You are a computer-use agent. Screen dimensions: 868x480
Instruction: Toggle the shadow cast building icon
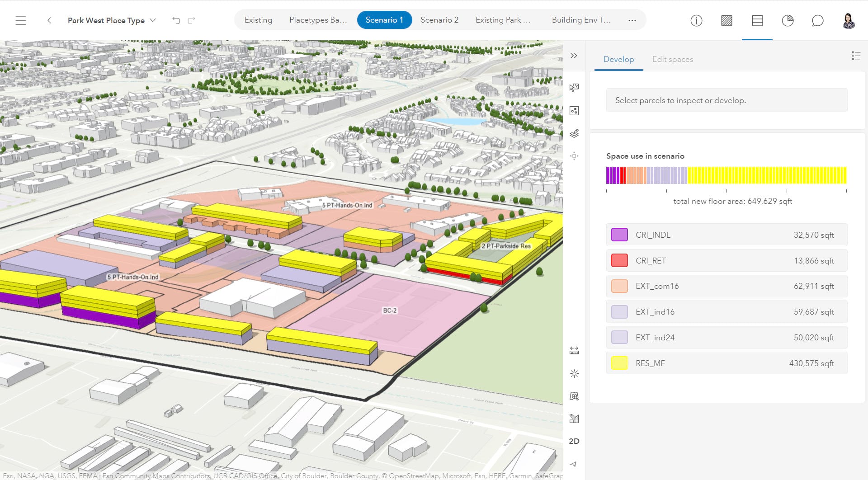tap(574, 418)
